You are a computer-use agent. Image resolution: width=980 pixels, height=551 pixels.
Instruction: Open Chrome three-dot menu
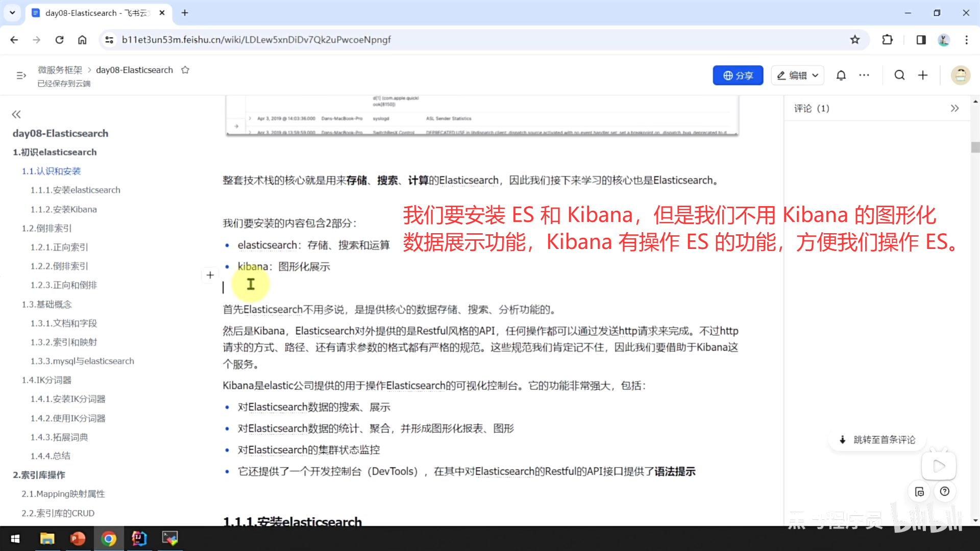(966, 40)
